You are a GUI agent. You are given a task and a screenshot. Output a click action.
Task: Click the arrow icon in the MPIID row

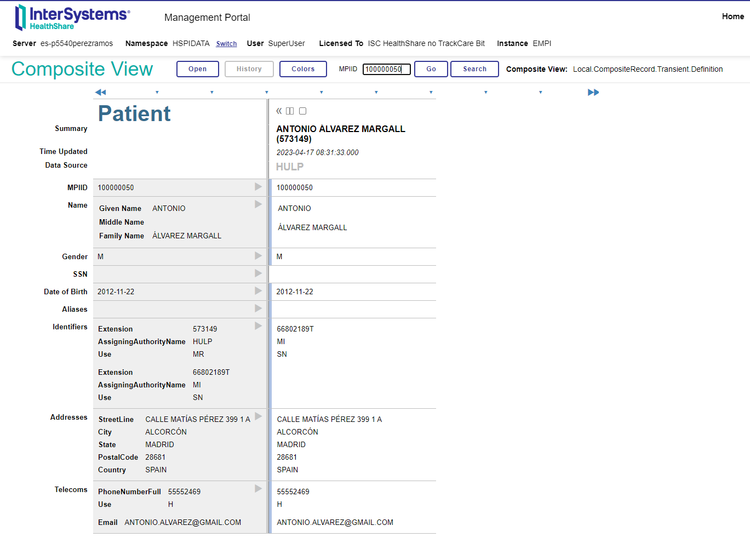[x=258, y=187]
